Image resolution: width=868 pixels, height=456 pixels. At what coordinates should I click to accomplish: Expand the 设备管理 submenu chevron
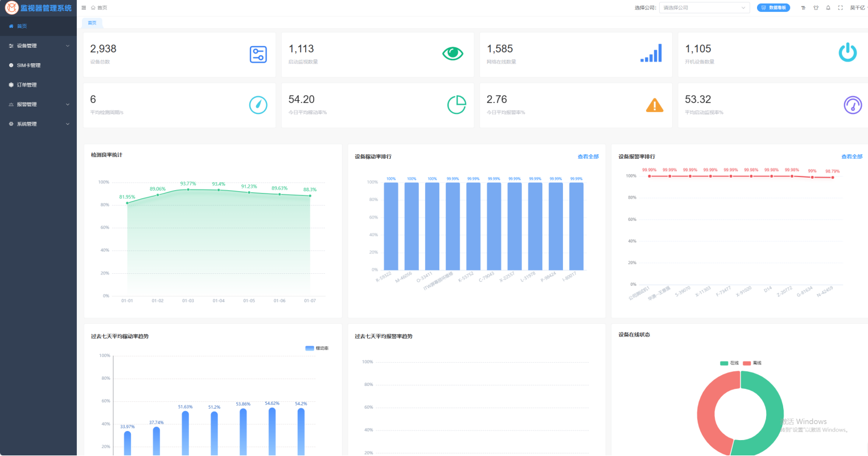point(68,46)
